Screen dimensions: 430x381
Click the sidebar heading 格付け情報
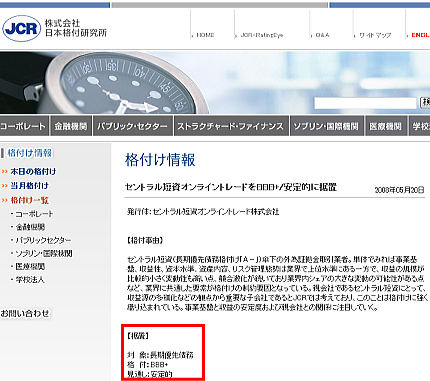click(30, 153)
